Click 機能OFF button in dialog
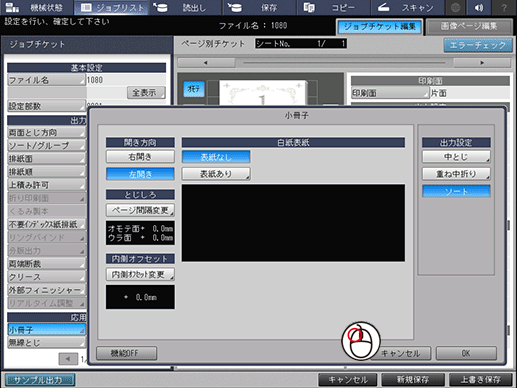This screenshot has height=388, width=517. click(126, 353)
